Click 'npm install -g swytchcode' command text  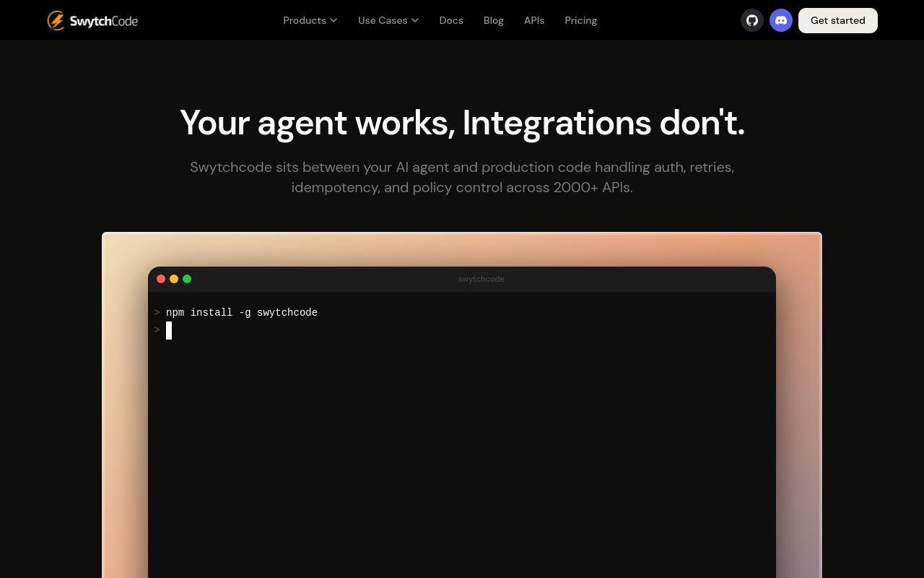click(242, 313)
